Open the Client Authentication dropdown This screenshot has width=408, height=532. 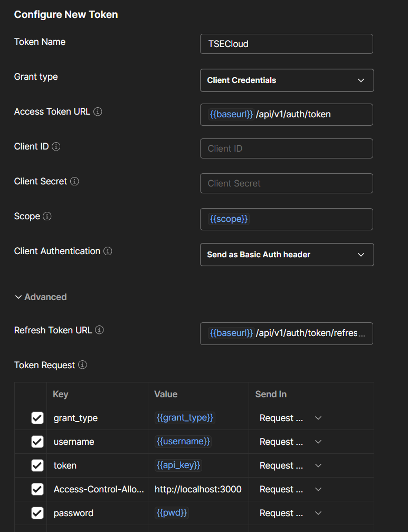coord(287,254)
